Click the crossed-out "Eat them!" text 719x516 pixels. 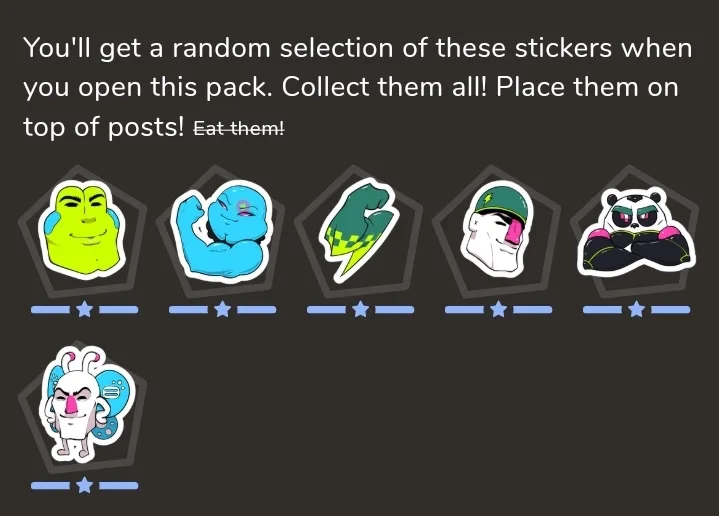(239, 128)
